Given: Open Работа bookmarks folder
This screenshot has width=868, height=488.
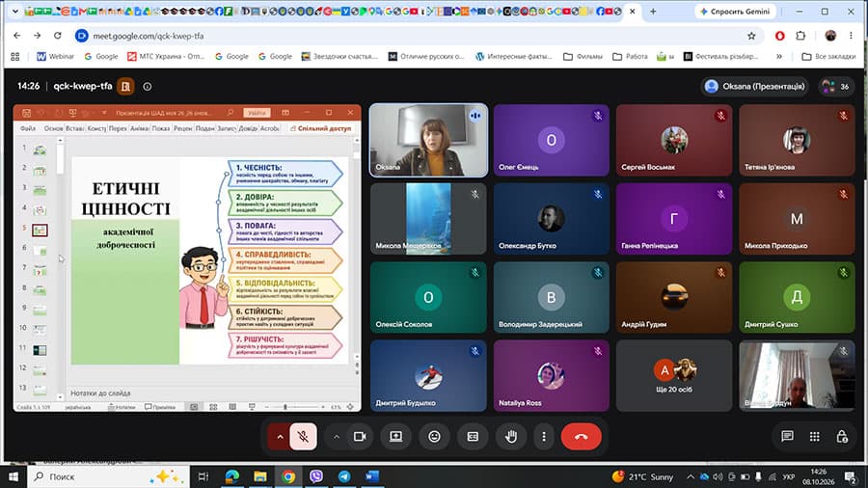Looking at the screenshot, I should click(x=630, y=57).
